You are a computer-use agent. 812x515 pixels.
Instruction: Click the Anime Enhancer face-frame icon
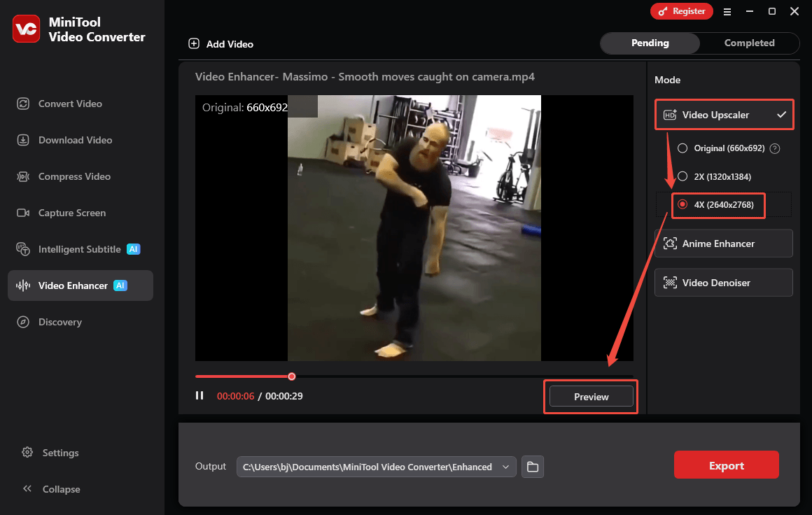(x=670, y=244)
